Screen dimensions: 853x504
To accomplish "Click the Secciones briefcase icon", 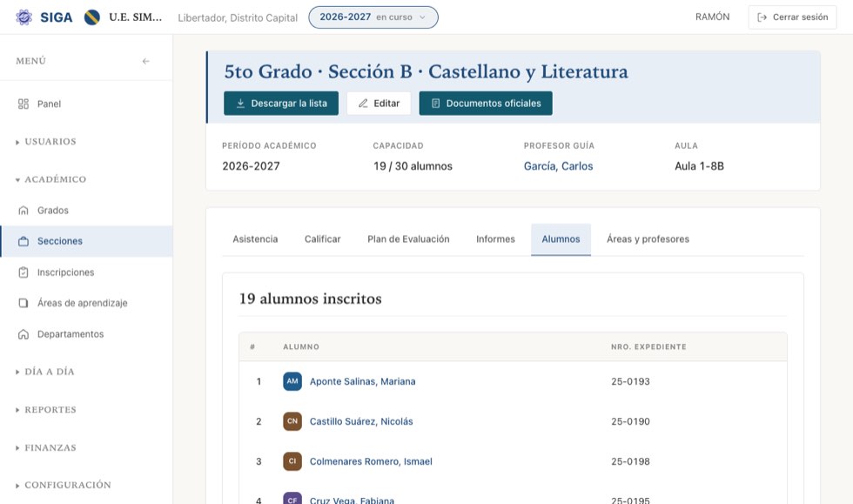I will tap(24, 241).
